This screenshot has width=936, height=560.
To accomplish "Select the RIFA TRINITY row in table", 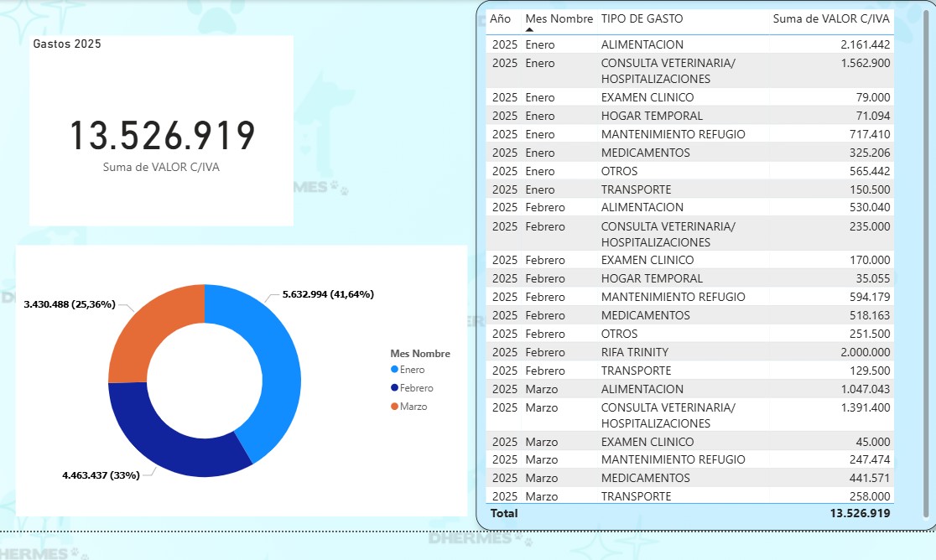I will pyautogui.click(x=634, y=352).
